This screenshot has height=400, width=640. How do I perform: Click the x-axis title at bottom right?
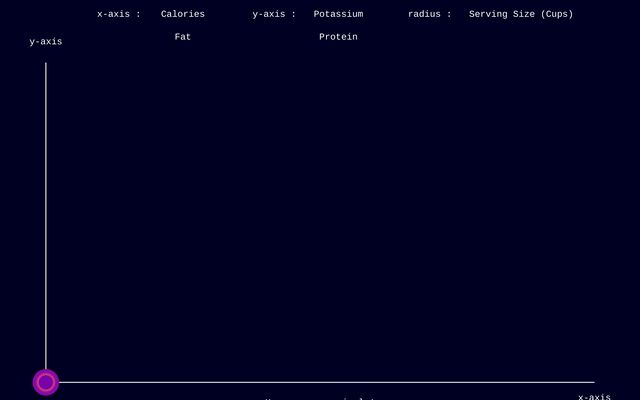594,396
